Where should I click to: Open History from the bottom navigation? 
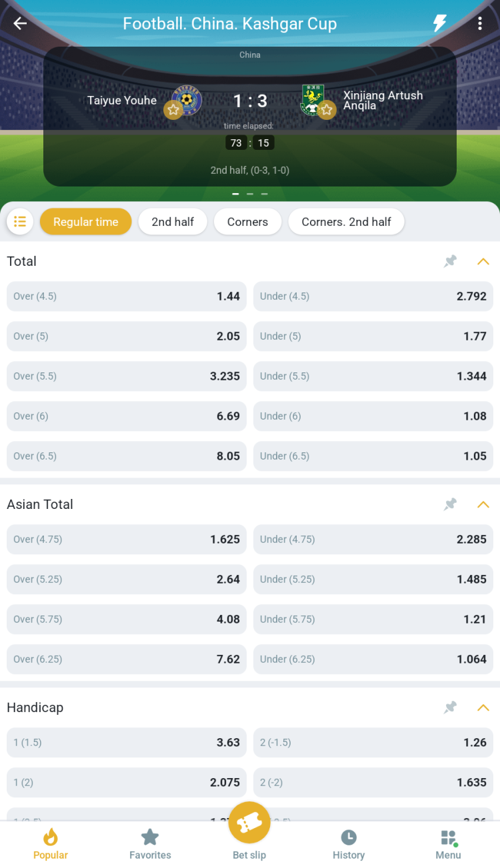tap(349, 844)
